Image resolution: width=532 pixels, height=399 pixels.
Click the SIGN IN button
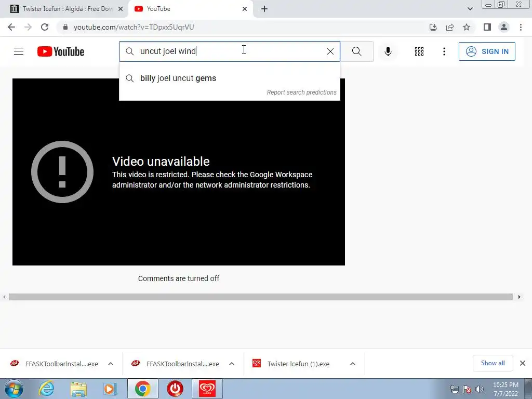click(x=487, y=51)
